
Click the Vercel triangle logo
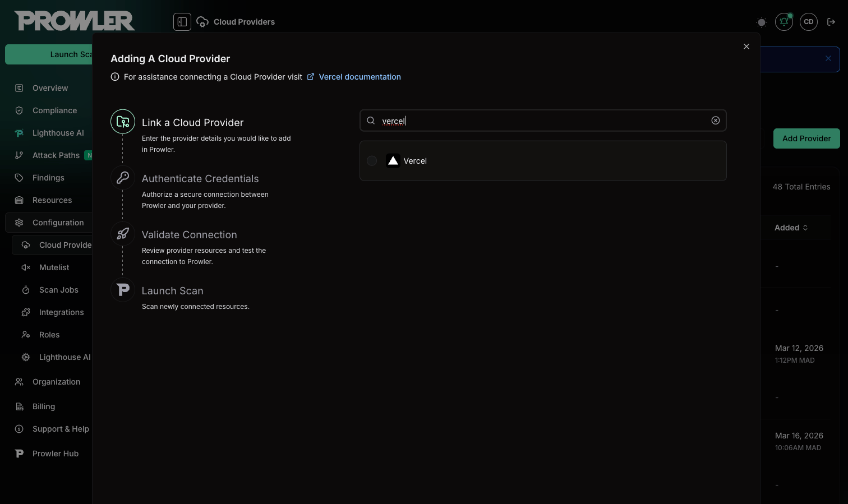(393, 161)
